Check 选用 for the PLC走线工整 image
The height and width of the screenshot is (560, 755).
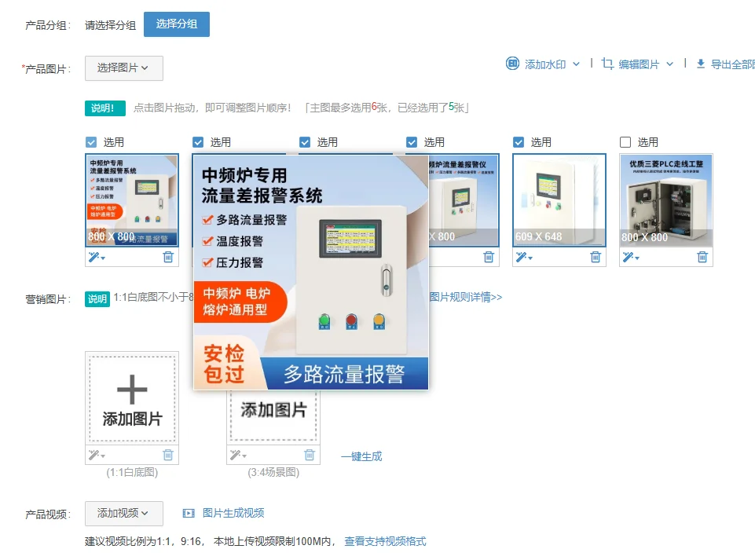pyautogui.click(x=625, y=142)
